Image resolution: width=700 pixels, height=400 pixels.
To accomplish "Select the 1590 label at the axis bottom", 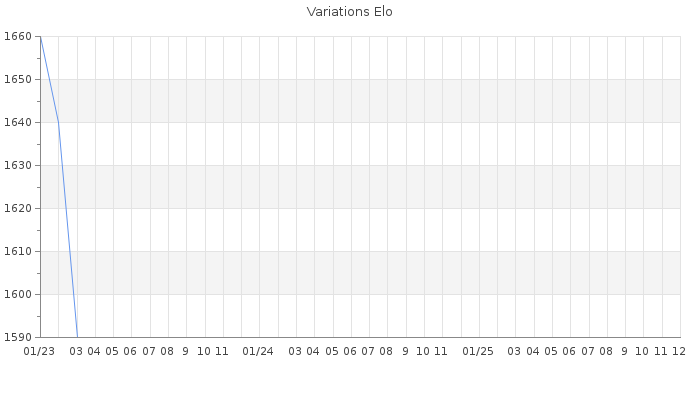I will pos(18,338).
